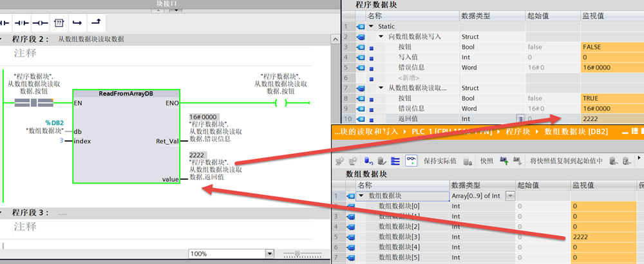Click the open branch icon
Viewport: 644px width, 264px height.
tap(77, 23)
